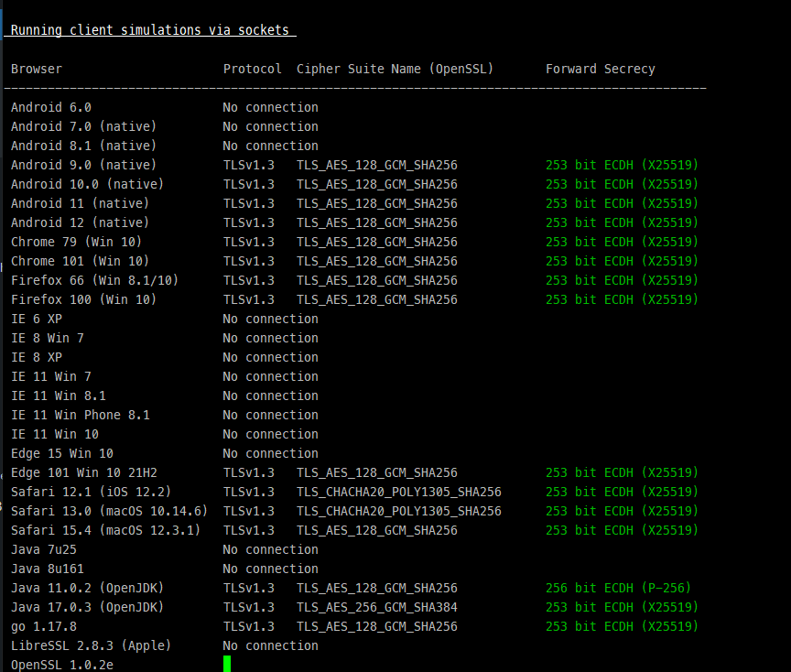The height and width of the screenshot is (672, 791).
Task: Click 'Firefox 100 (Win 10)' label
Action: [83, 299]
